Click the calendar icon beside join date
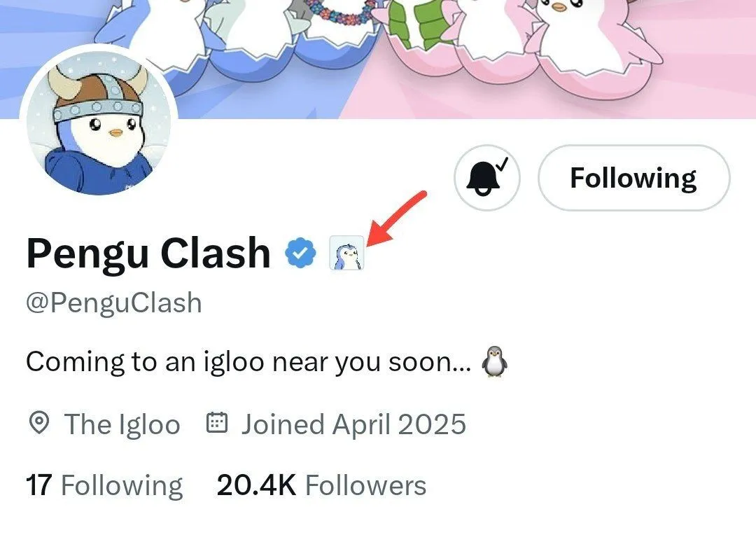 pyautogui.click(x=217, y=422)
